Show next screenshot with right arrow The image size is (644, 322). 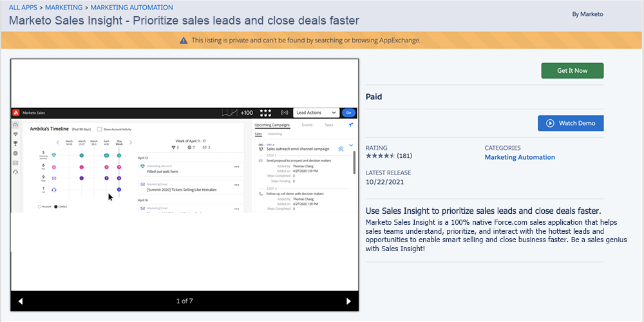(x=349, y=301)
